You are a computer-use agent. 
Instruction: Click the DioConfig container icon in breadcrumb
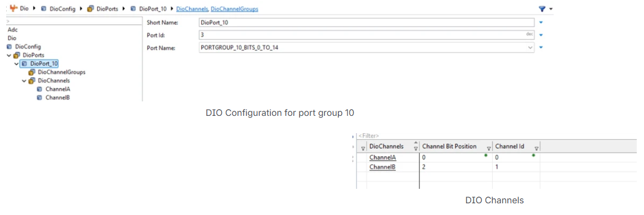[x=44, y=8]
